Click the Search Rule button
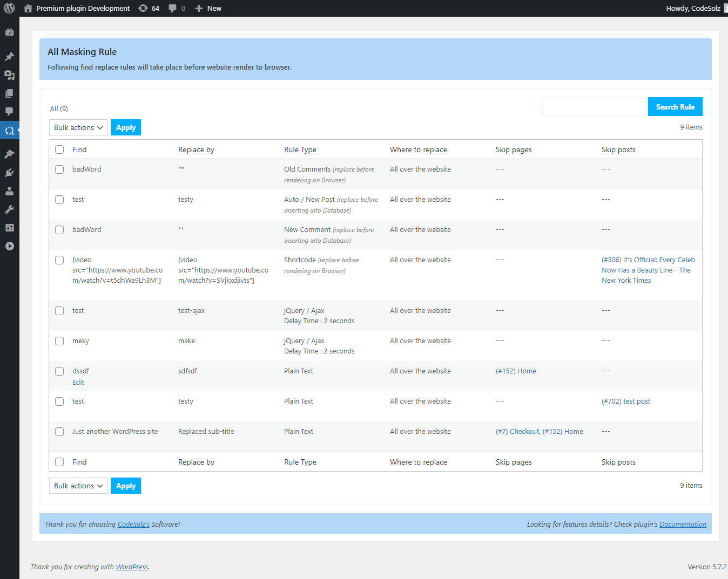Screen dimensions: 728x579 point(675,107)
